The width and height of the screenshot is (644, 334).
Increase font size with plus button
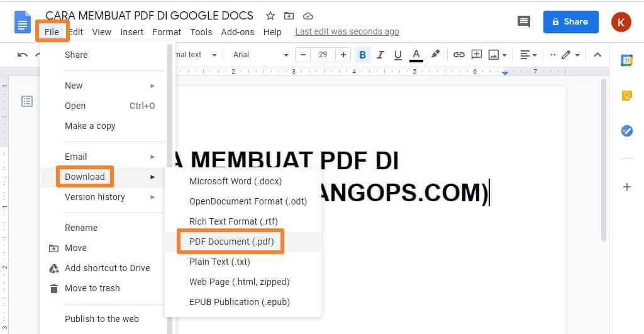343,55
